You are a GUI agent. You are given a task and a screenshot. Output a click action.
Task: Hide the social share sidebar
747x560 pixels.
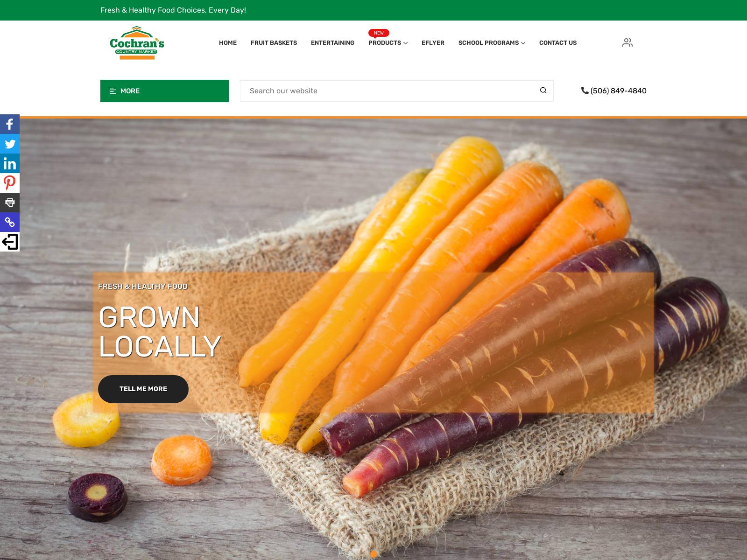(x=10, y=242)
